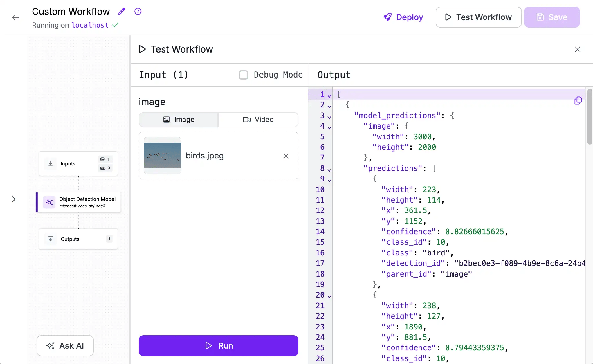Screen dimensions: 593x364
Task: Go back using the left arrow icon
Action: (16, 17)
